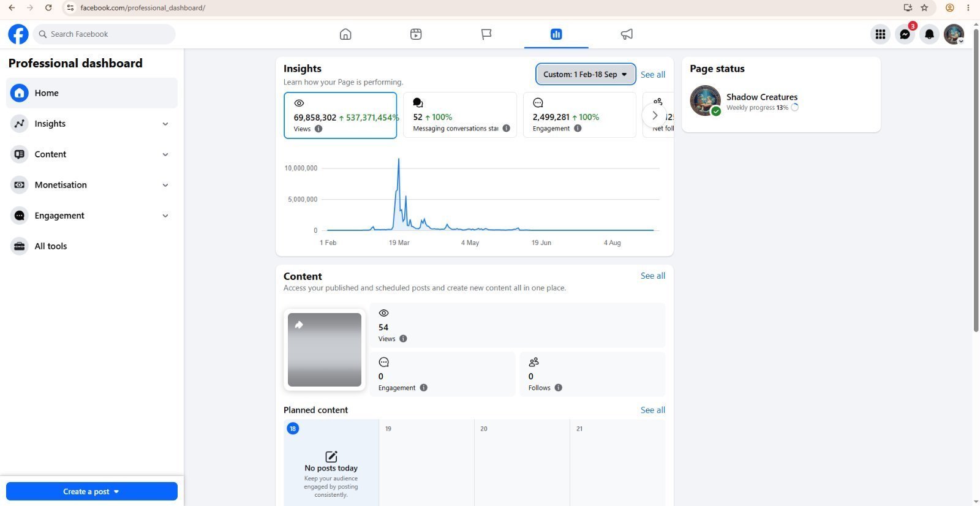Expand the Insights sidebar chevron
Image resolution: width=980 pixels, height=506 pixels.
pyautogui.click(x=165, y=124)
